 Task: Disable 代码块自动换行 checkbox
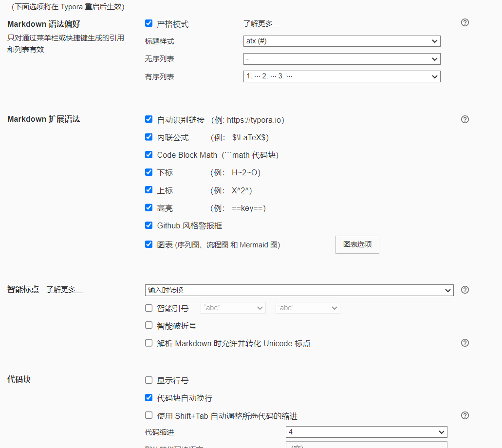149,398
